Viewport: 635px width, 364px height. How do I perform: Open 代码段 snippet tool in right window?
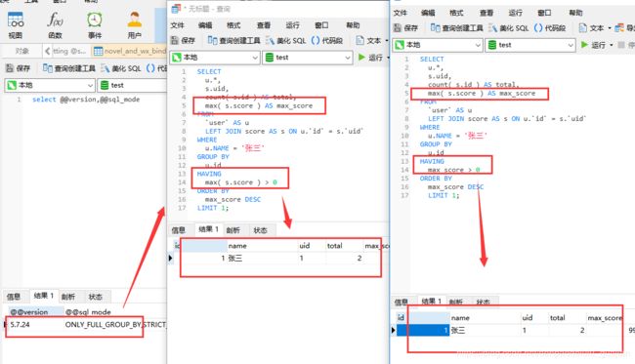pyautogui.click(x=550, y=28)
